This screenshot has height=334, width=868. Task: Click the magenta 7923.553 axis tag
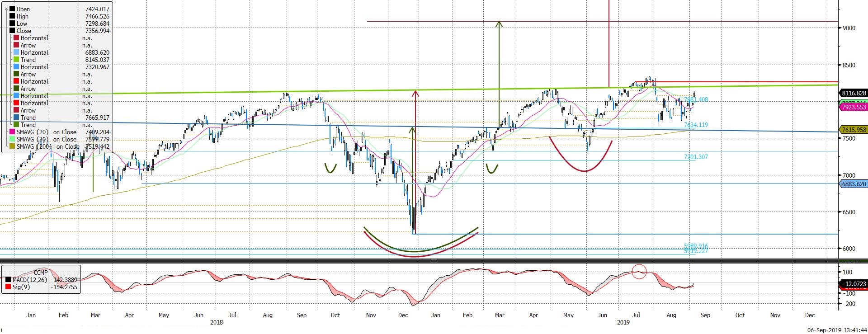click(854, 107)
